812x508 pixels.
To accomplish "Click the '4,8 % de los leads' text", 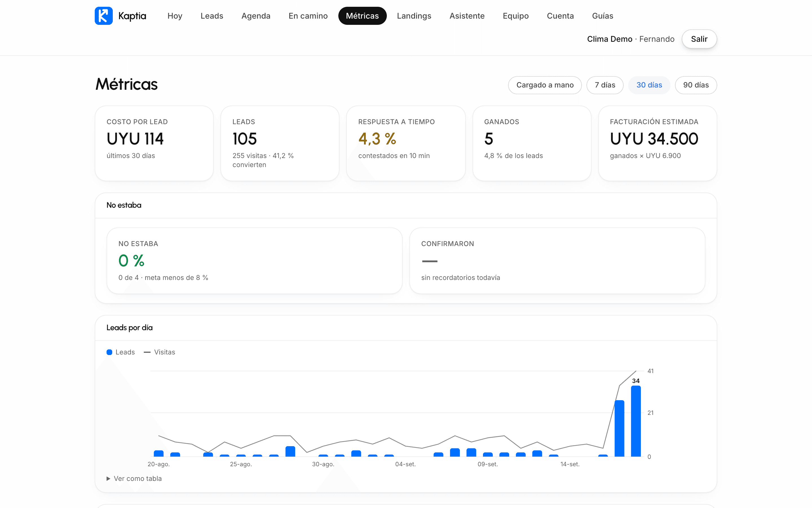I will point(513,156).
